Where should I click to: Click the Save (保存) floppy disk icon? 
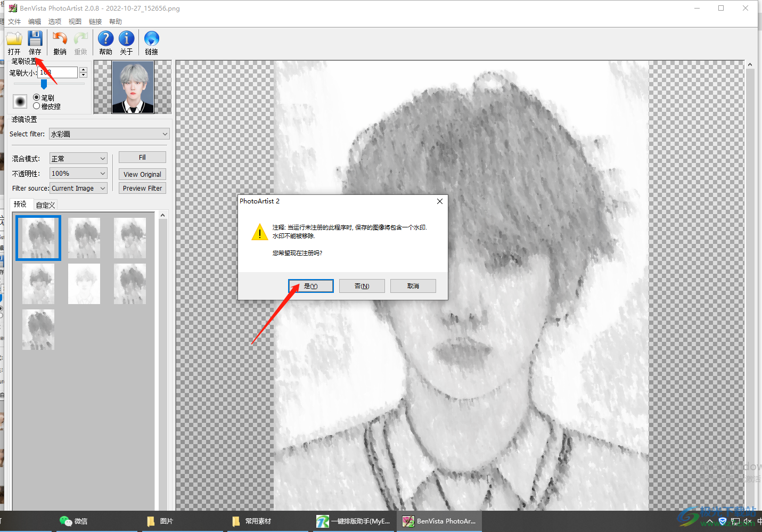point(35,39)
